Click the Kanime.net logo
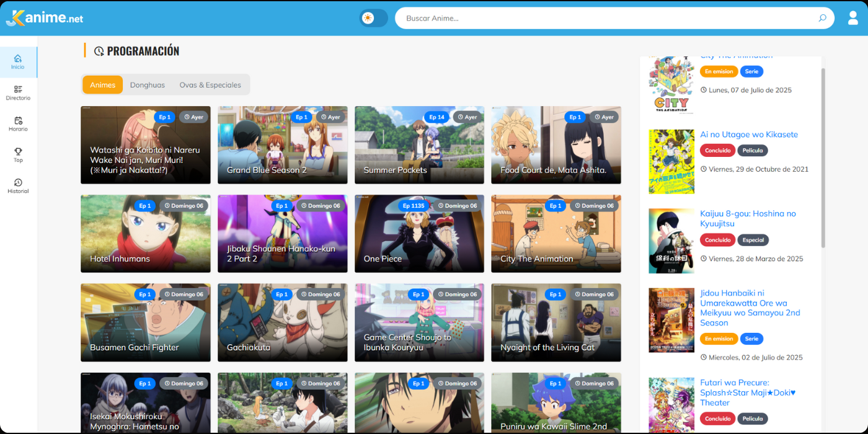868x434 pixels. click(45, 18)
